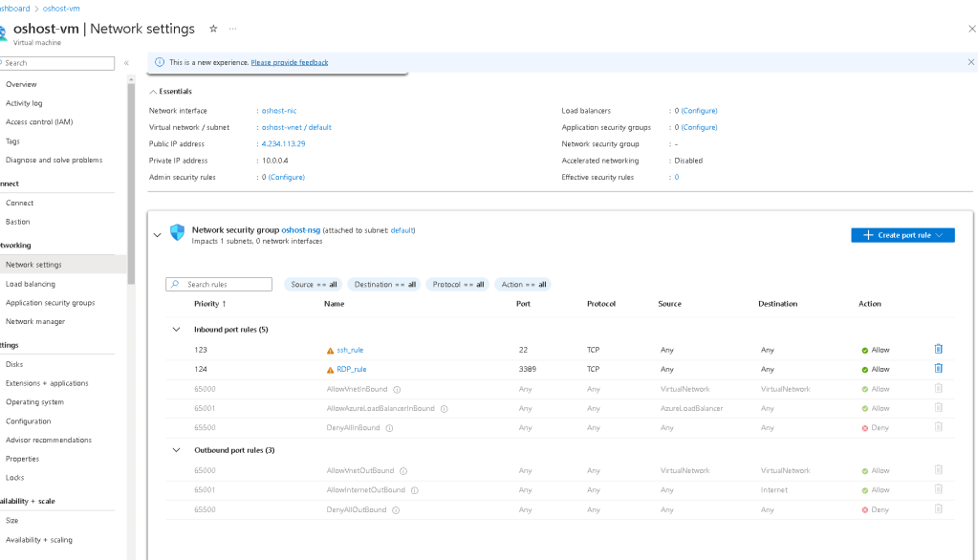Open Extensions + applications

(47, 383)
